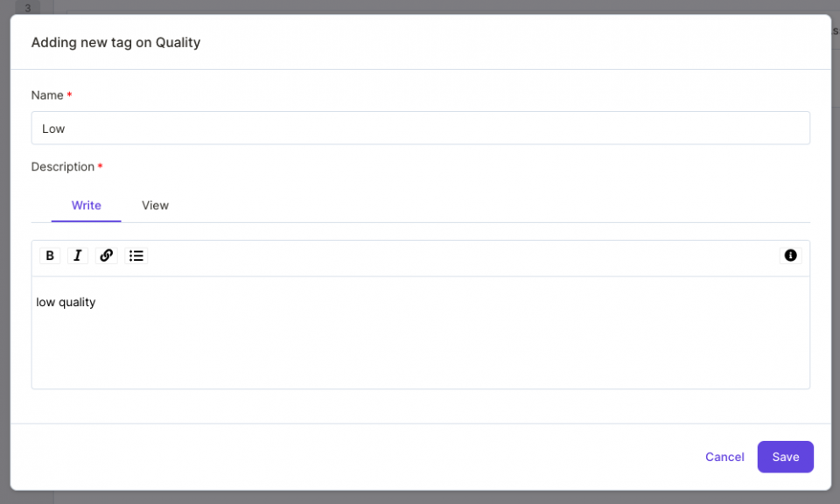Click the Description field label
Viewport: 840px width, 504px height.
(63, 167)
